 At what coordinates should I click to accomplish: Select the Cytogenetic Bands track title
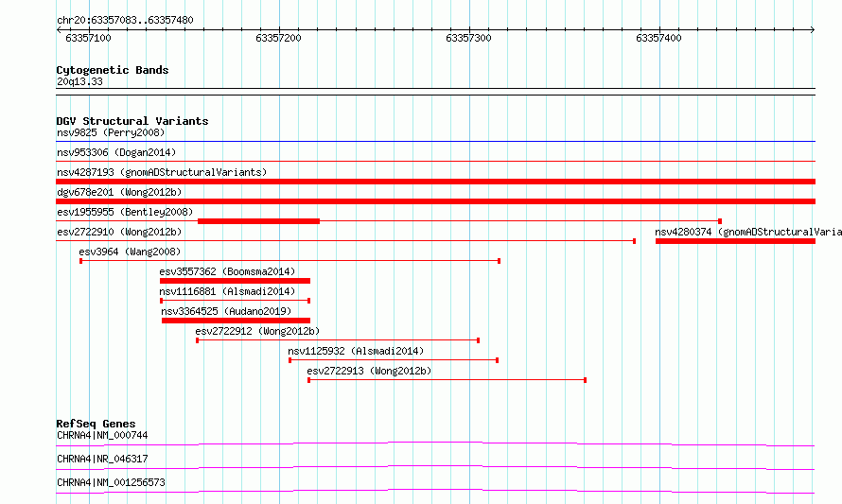[x=113, y=70]
